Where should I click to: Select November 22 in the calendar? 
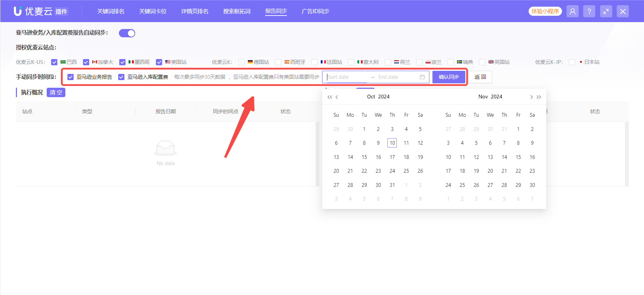click(518, 171)
